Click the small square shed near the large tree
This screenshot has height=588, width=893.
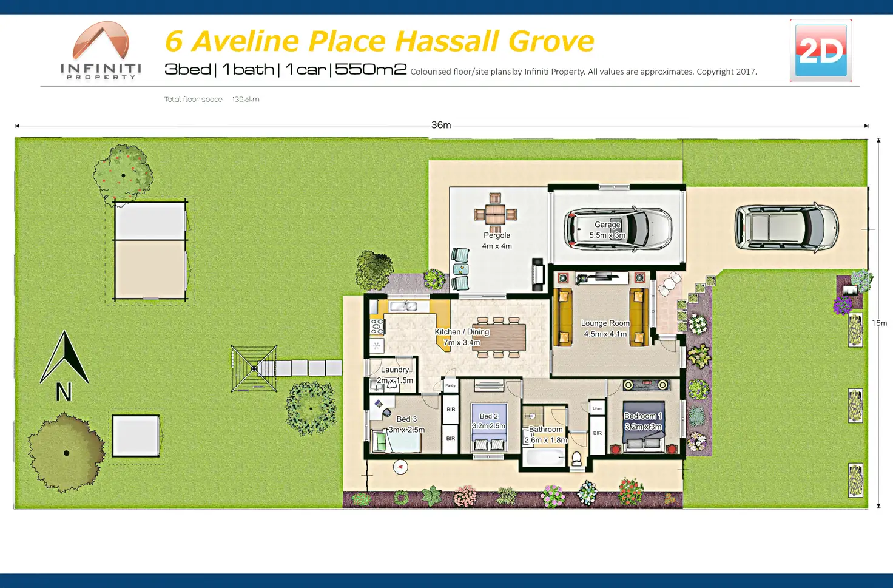click(x=136, y=436)
